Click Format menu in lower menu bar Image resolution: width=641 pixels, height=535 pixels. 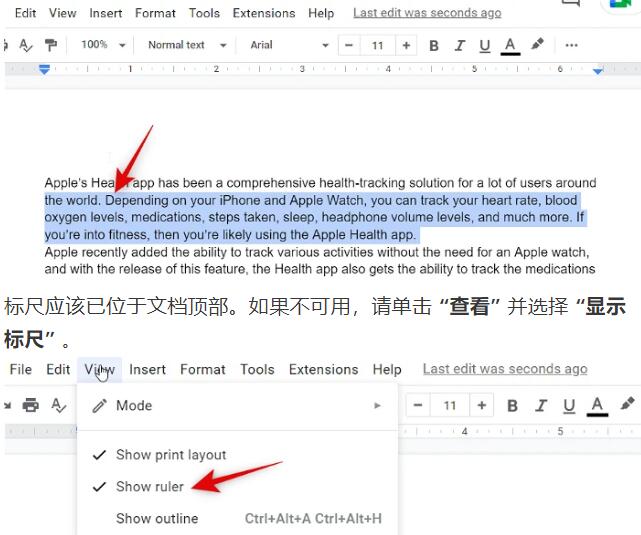tap(203, 369)
